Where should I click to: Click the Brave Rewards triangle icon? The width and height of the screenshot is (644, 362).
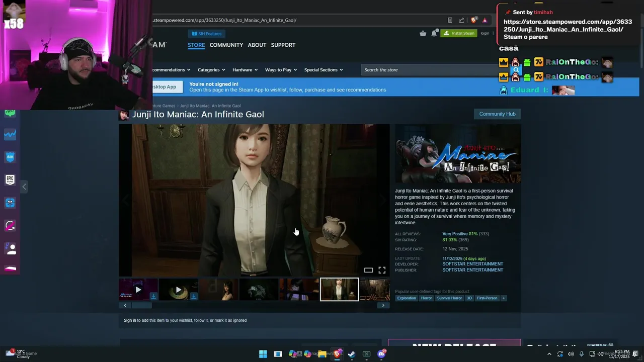[x=485, y=20]
